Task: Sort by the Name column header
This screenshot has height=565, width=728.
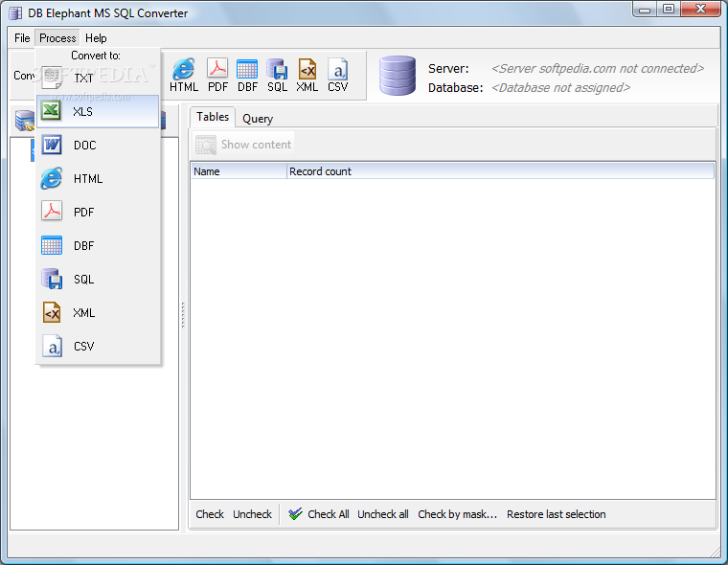Action: (239, 171)
